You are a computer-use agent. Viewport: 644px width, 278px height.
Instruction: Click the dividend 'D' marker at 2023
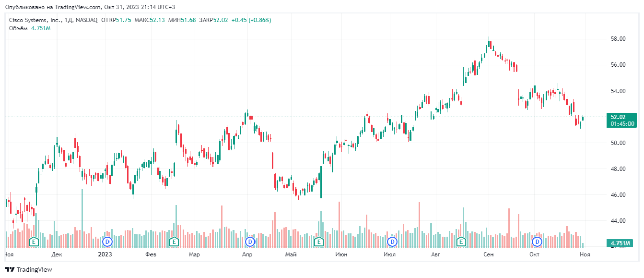coord(107,241)
